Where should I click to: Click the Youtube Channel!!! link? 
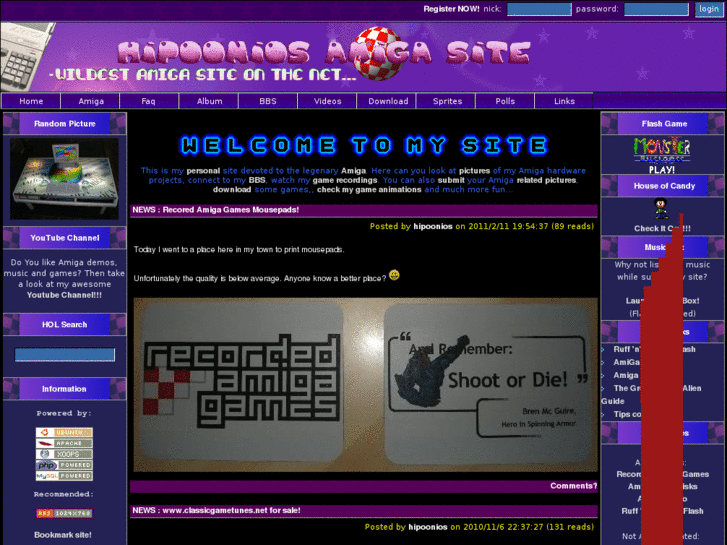(64, 295)
